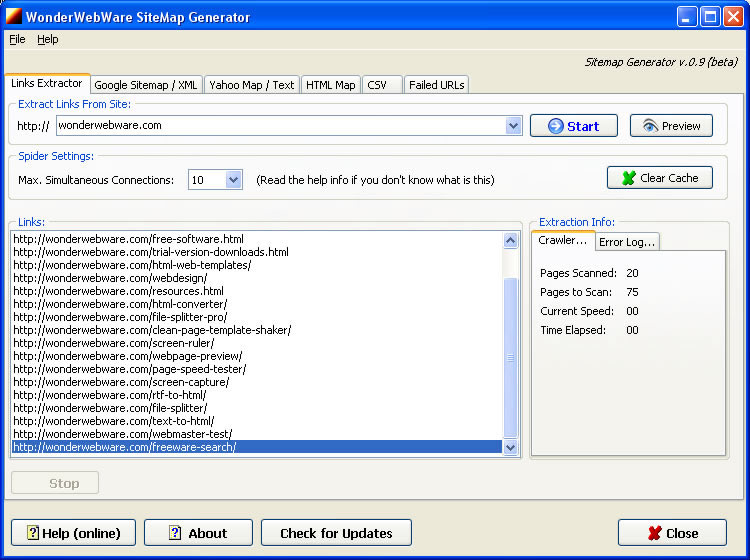Click the links list vertical scrollbar thumb

pyautogui.click(x=511, y=357)
